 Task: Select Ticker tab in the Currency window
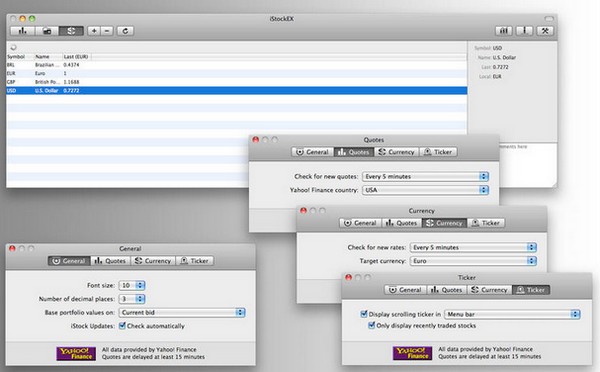486,223
